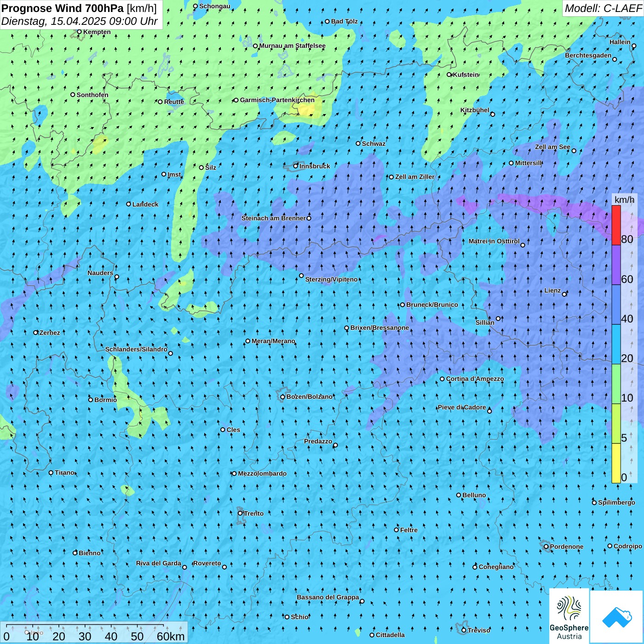Click the green 10 km/h legend segment

pyautogui.click(x=616, y=384)
